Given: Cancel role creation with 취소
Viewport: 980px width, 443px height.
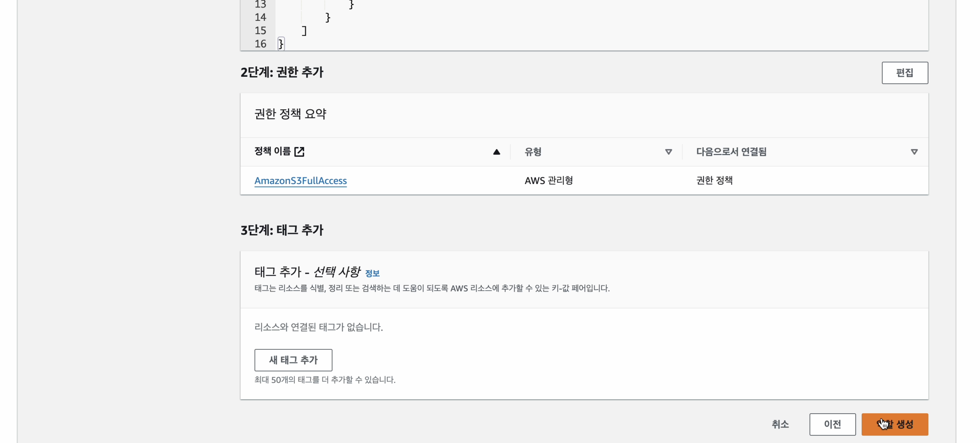Looking at the screenshot, I should (x=780, y=424).
